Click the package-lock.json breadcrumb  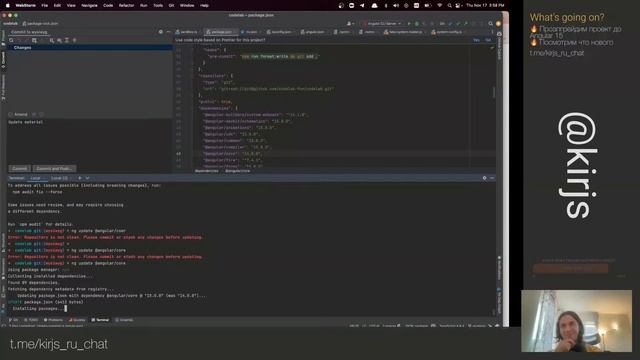tap(40, 24)
